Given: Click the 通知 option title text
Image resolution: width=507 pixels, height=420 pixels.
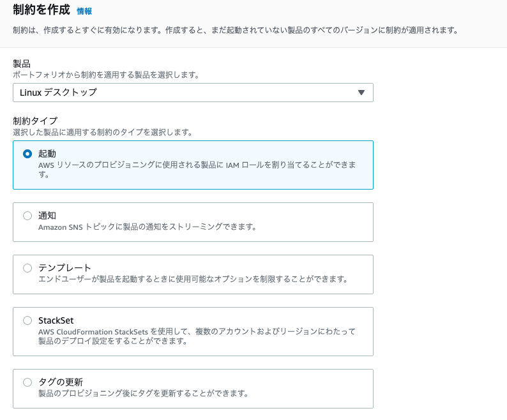Looking at the screenshot, I should point(47,216).
